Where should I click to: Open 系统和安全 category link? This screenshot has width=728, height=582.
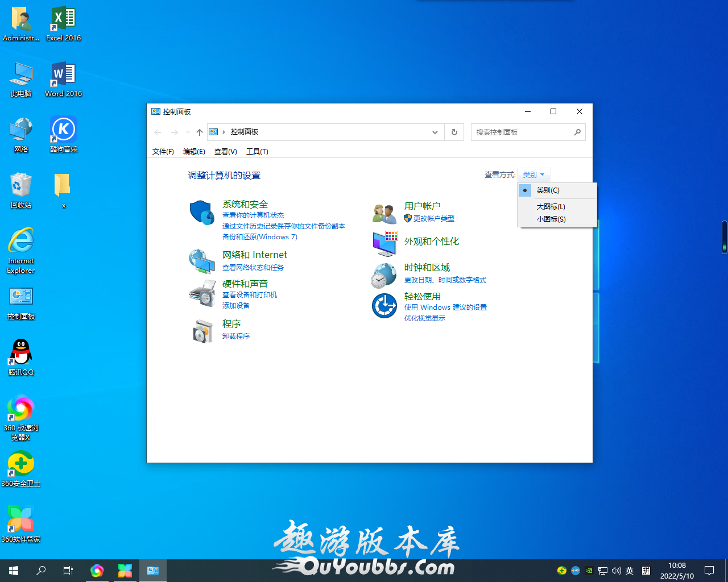245,204
